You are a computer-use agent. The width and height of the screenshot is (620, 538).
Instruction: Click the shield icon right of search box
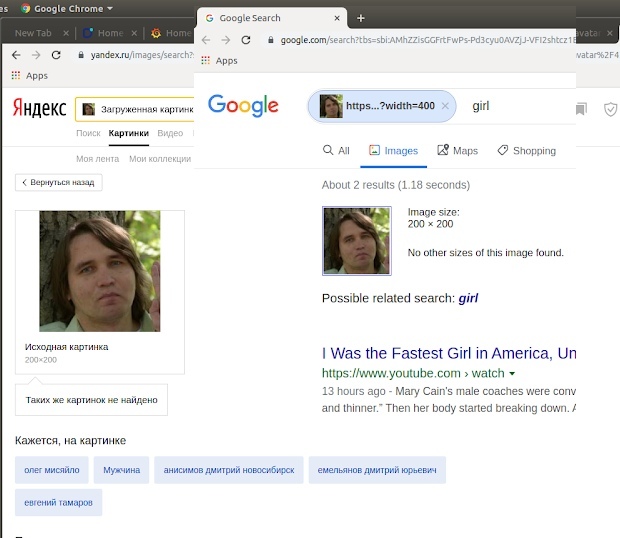pyautogui.click(x=611, y=109)
